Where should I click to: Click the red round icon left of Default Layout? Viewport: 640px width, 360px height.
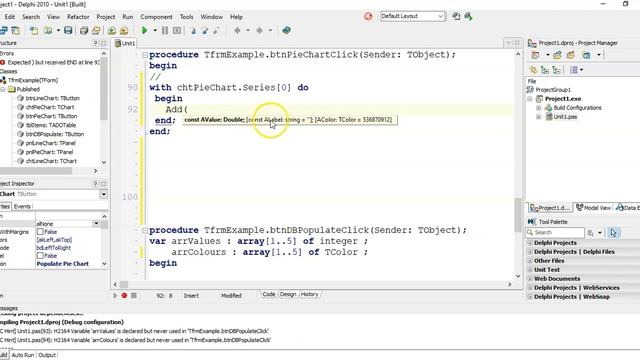click(x=368, y=16)
